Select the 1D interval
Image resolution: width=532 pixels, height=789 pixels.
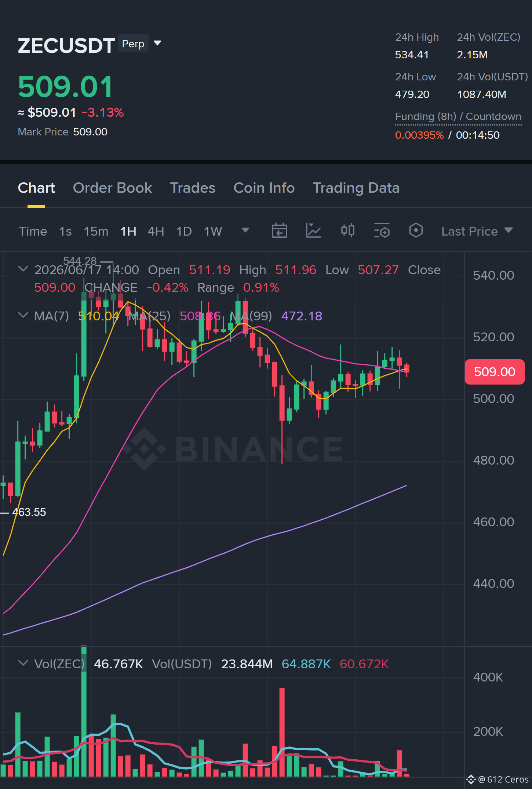click(184, 231)
